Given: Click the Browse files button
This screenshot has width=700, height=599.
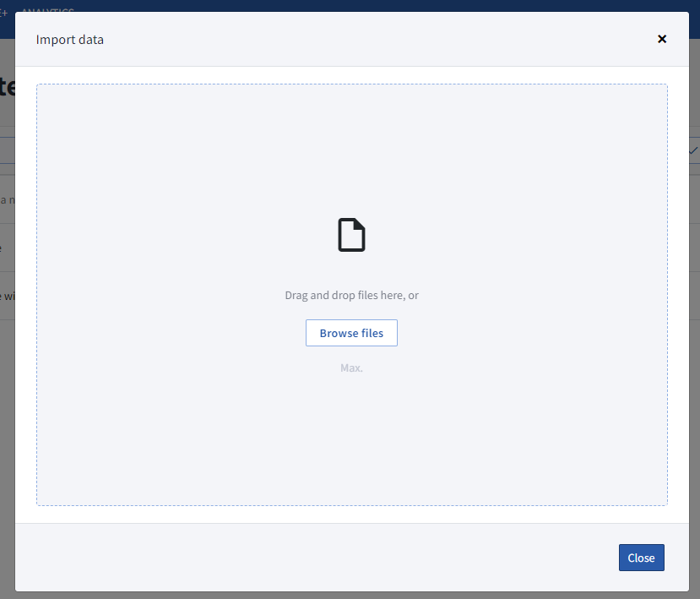Looking at the screenshot, I should coord(351,333).
